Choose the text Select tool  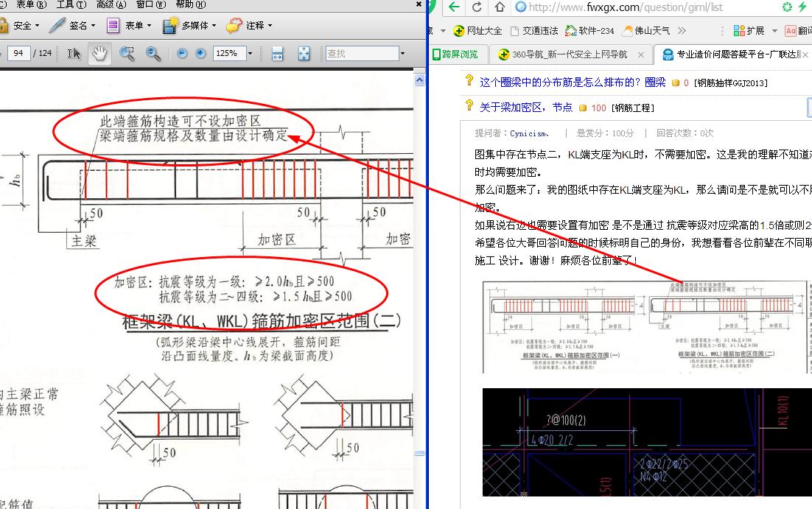click(x=74, y=53)
